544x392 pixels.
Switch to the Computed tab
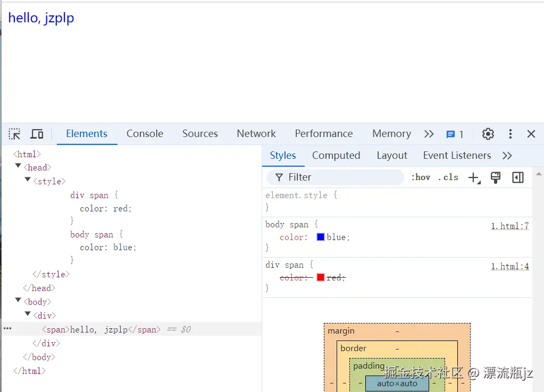(x=336, y=155)
